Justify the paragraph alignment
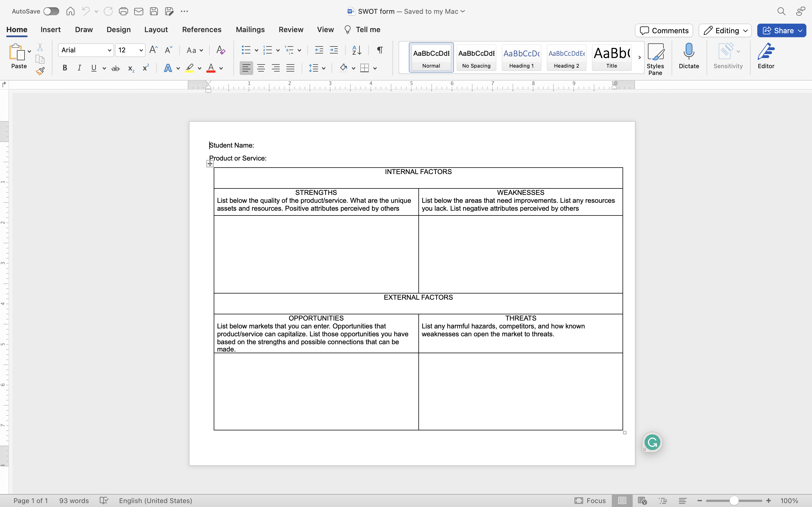This screenshot has height=507, width=812. pos(290,68)
